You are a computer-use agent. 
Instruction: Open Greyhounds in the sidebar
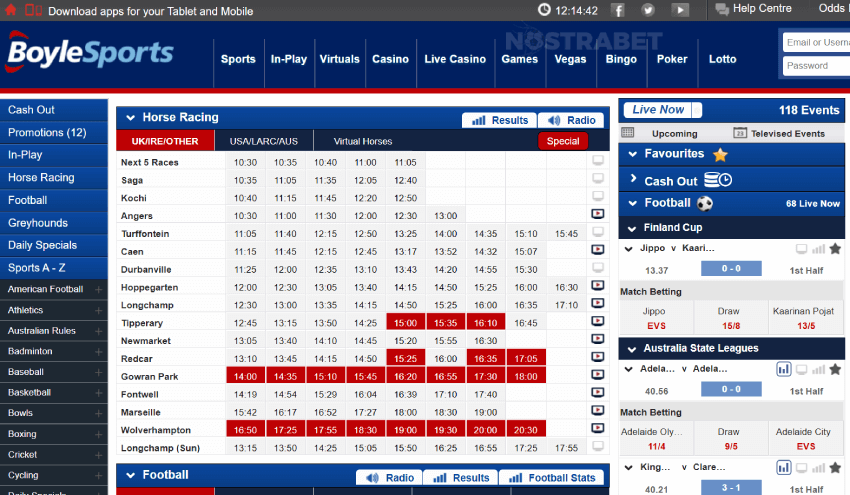[54, 223]
